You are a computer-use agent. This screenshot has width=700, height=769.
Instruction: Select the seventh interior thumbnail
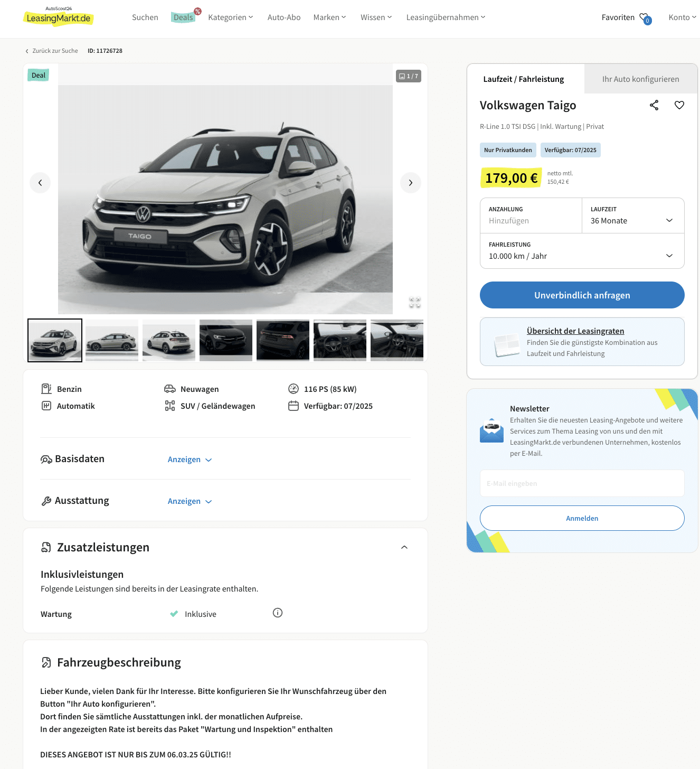397,340
